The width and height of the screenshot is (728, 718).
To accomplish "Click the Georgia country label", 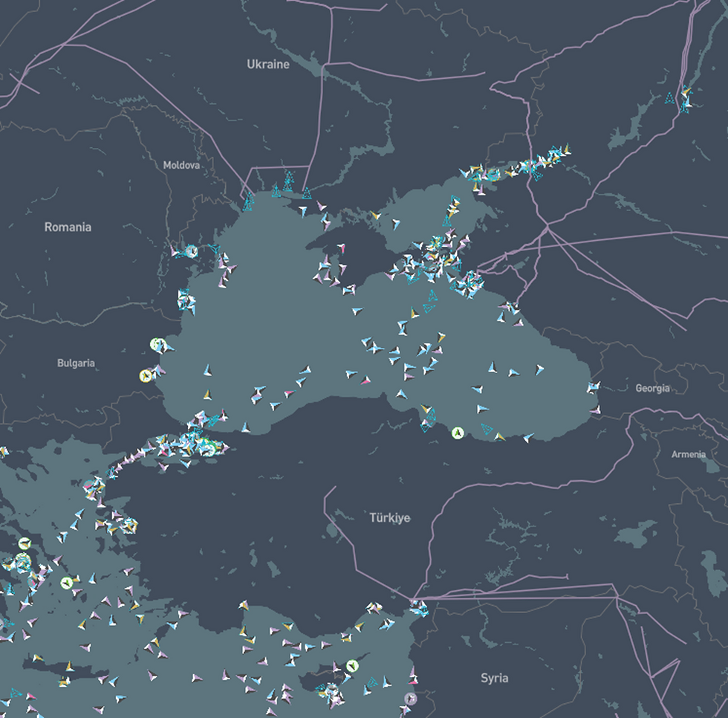I will pos(652,388).
